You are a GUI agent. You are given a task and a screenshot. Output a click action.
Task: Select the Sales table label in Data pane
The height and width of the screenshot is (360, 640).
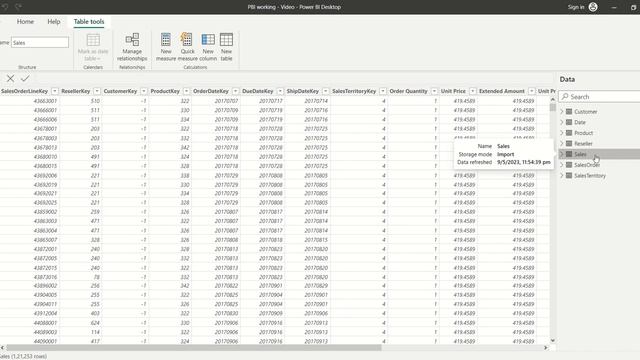click(x=580, y=154)
